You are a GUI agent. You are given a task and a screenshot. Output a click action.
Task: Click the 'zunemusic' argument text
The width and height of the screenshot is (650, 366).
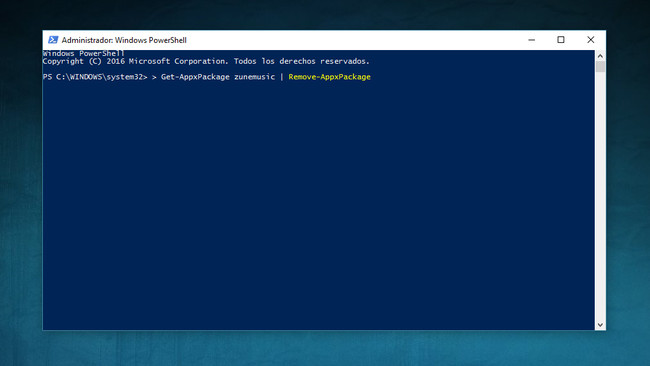(x=255, y=77)
